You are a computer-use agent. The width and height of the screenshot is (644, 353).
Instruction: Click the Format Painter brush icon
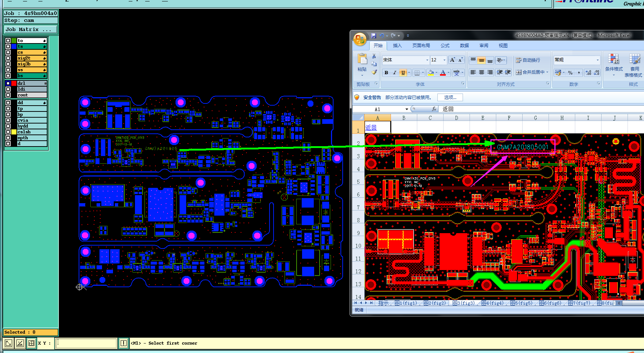pyautogui.click(x=374, y=72)
